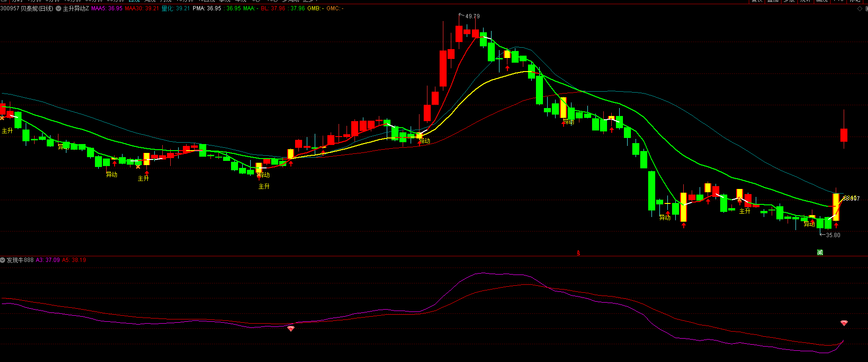Click the 49.79 high price label
Viewport: 868px width, 362px height.
click(472, 16)
